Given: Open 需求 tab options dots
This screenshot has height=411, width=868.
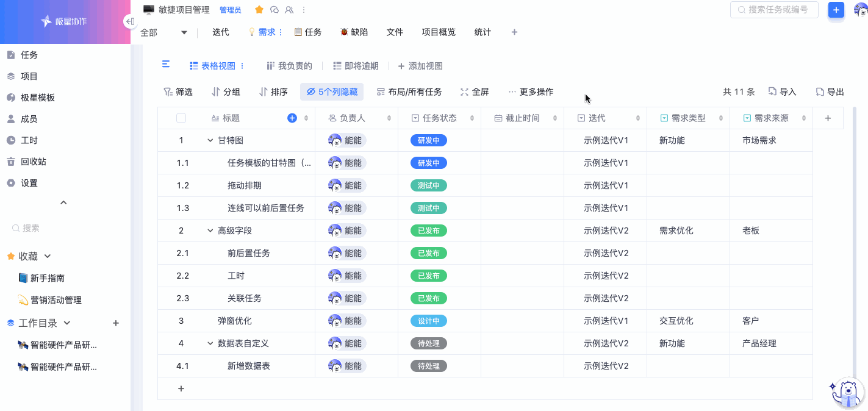Looking at the screenshot, I should click(x=281, y=32).
